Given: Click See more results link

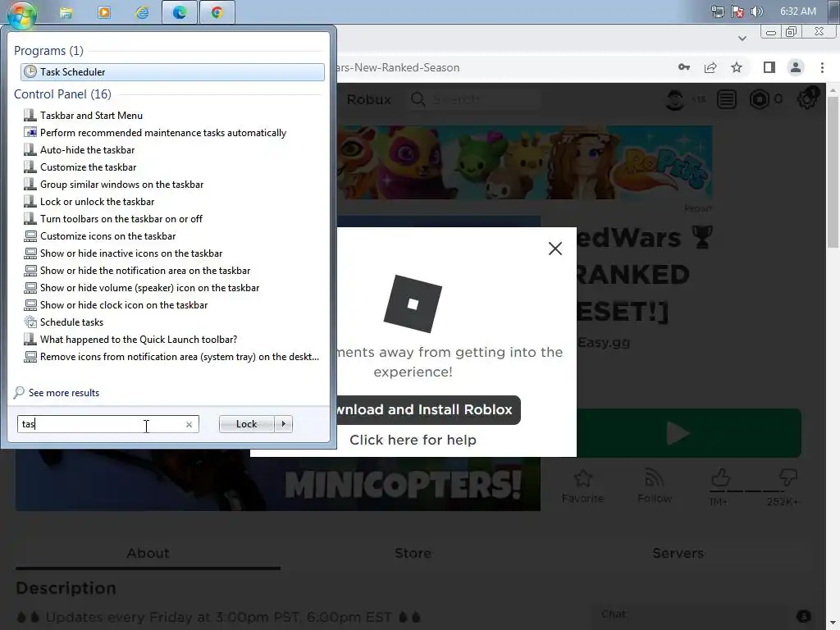Looking at the screenshot, I should (64, 393).
